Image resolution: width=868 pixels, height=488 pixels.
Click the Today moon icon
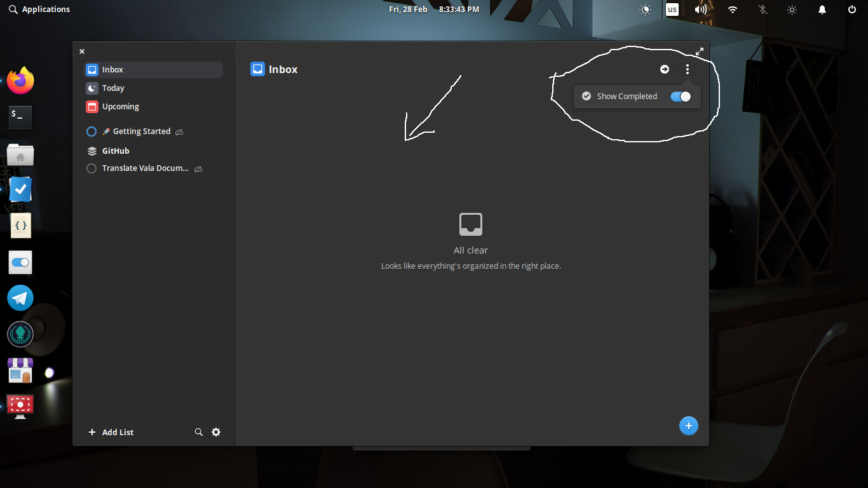(x=92, y=88)
